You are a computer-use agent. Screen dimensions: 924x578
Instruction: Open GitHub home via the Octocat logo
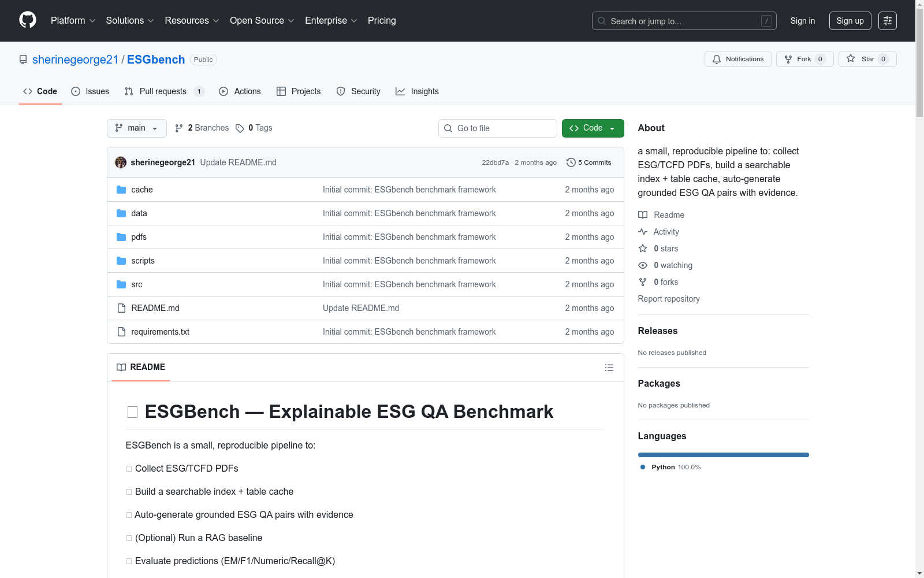pos(28,20)
